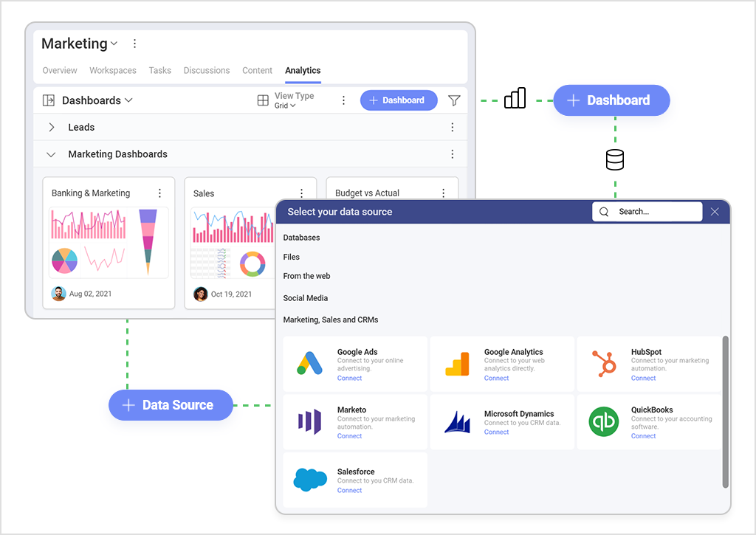Close the data source dialog
This screenshot has width=756, height=535.
(x=715, y=212)
